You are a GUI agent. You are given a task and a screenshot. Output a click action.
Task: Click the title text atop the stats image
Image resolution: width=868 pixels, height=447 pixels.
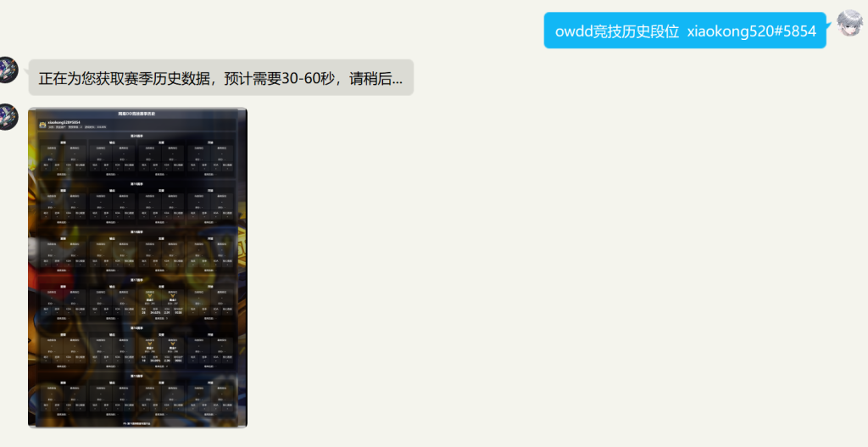coord(137,113)
